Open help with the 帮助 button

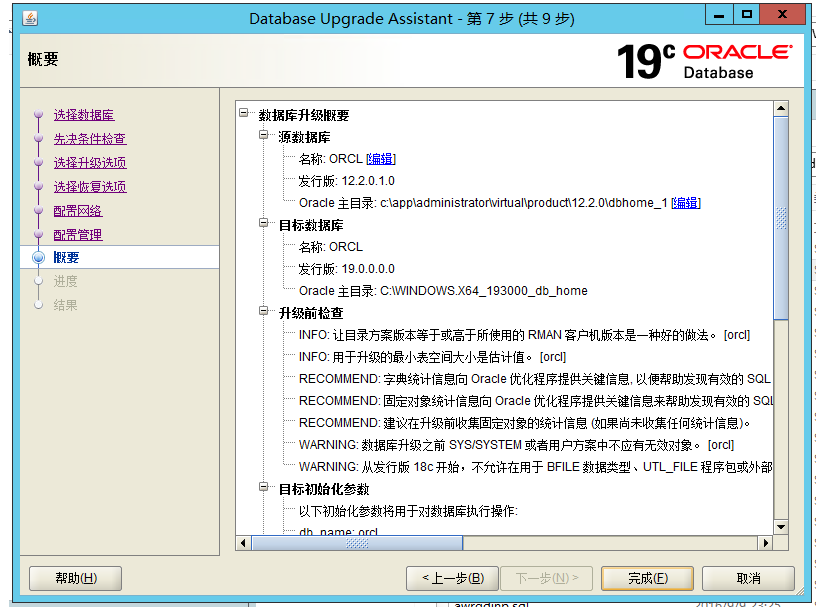pyautogui.click(x=74, y=578)
